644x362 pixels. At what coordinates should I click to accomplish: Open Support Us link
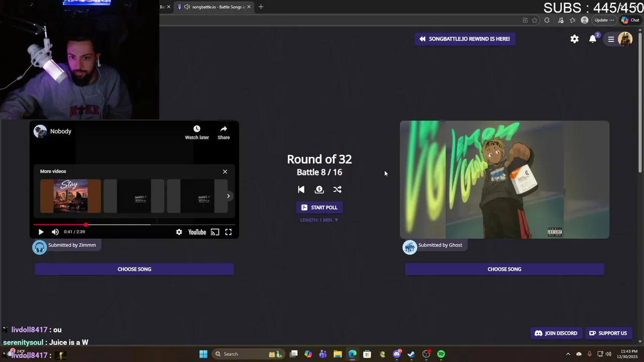608,333
